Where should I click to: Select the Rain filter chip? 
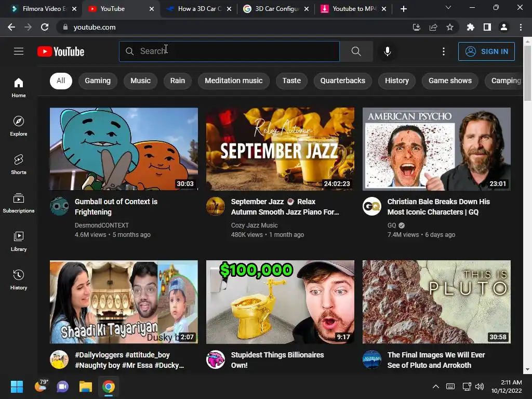178,81
